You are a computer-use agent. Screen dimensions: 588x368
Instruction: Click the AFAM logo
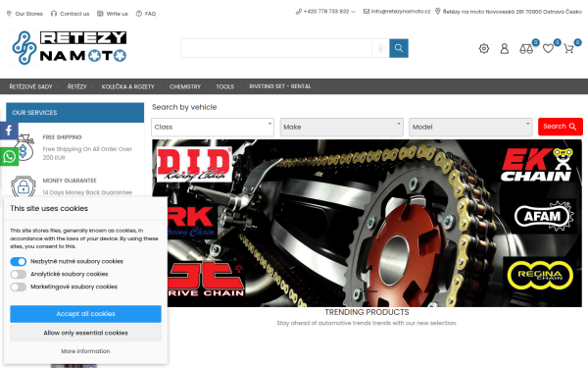(543, 216)
